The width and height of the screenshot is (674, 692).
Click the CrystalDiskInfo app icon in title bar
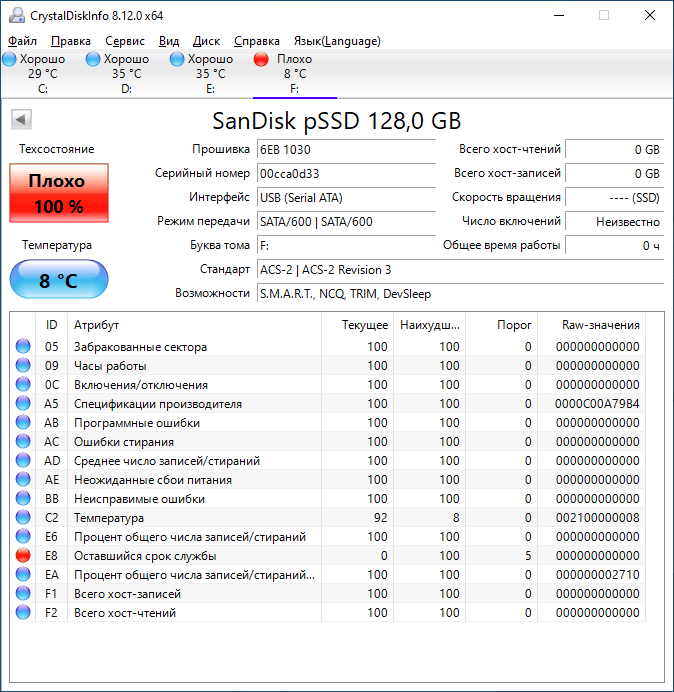(x=17, y=15)
